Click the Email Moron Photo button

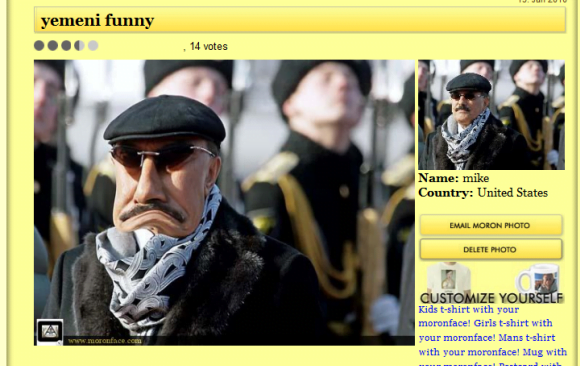coord(491,225)
